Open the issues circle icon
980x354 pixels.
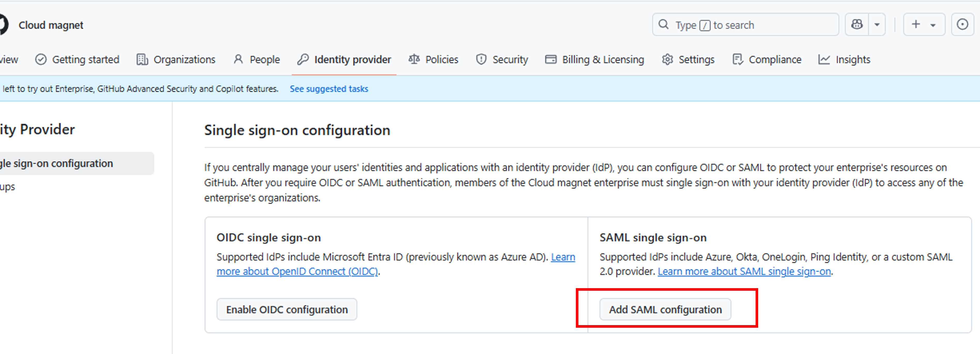click(962, 25)
